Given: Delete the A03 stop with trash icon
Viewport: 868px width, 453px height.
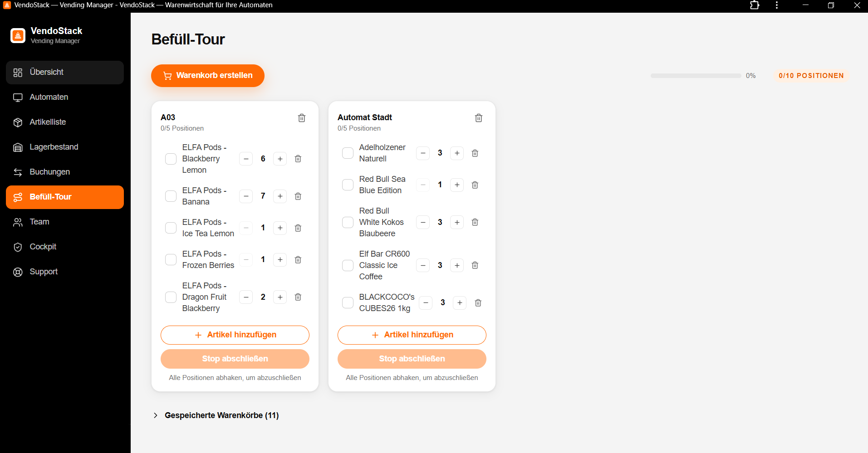Looking at the screenshot, I should [302, 118].
